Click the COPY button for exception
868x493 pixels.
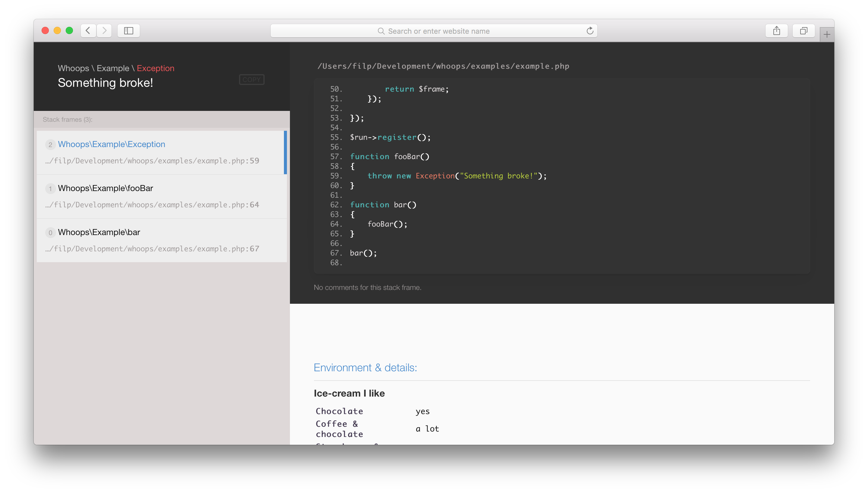252,79
